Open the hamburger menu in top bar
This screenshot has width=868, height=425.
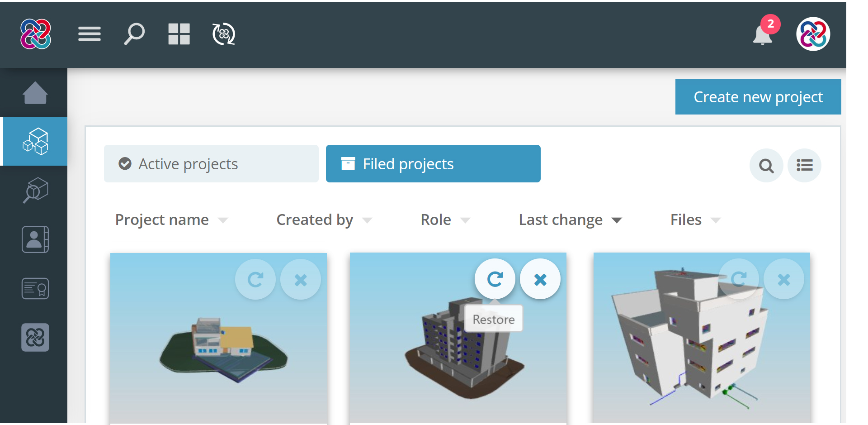point(89,34)
